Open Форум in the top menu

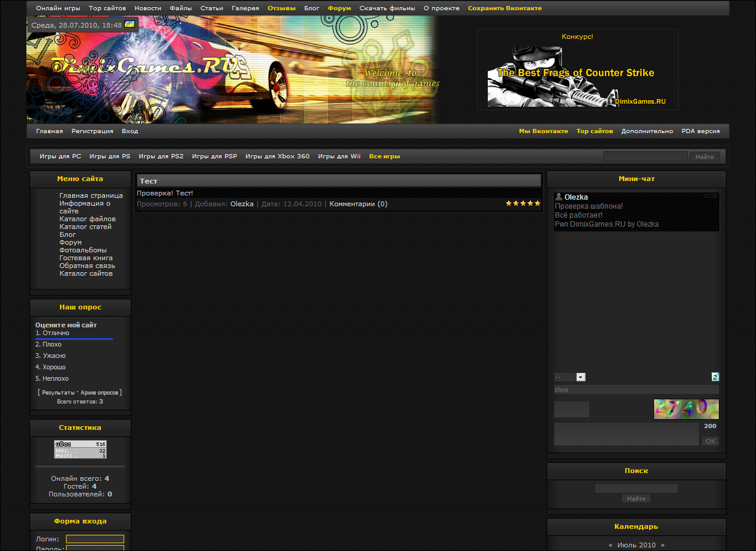point(339,8)
